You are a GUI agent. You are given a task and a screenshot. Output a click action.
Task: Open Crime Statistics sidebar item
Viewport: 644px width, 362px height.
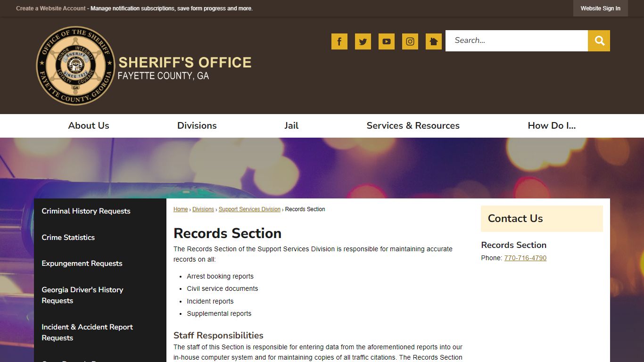[100, 238]
